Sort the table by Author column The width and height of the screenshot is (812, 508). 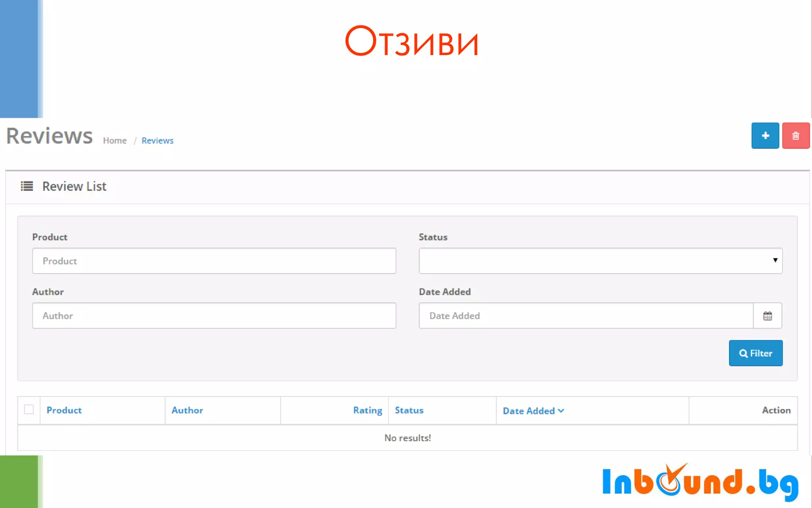click(187, 410)
